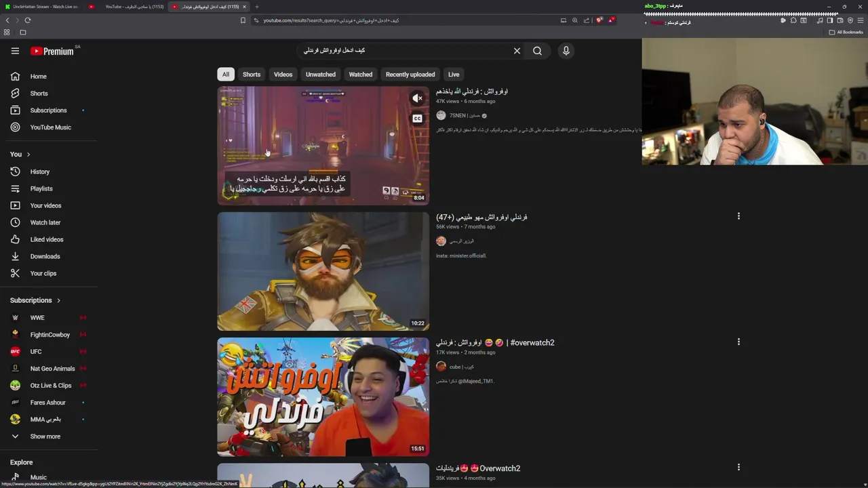Open the 7SNEN channel link
The image size is (868, 488).
point(465,116)
